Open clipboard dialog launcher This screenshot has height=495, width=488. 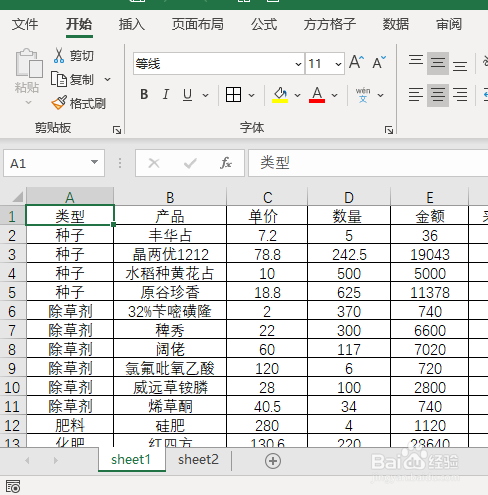tap(117, 130)
